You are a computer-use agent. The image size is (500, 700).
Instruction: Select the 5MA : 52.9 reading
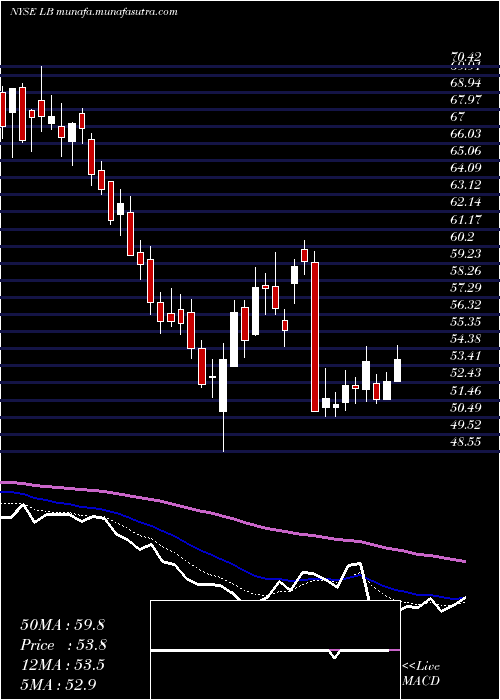pyautogui.click(x=59, y=684)
